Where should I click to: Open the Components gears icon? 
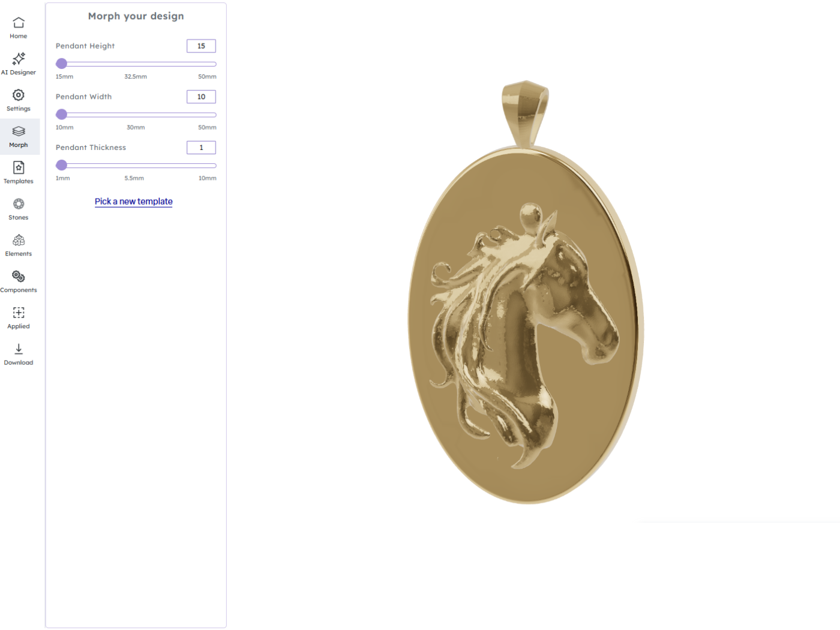(19, 277)
